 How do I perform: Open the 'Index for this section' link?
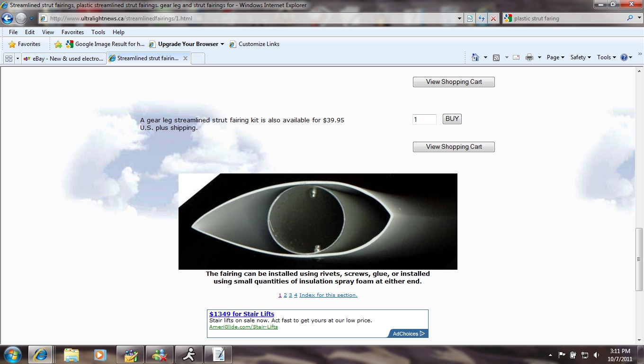(x=328, y=295)
